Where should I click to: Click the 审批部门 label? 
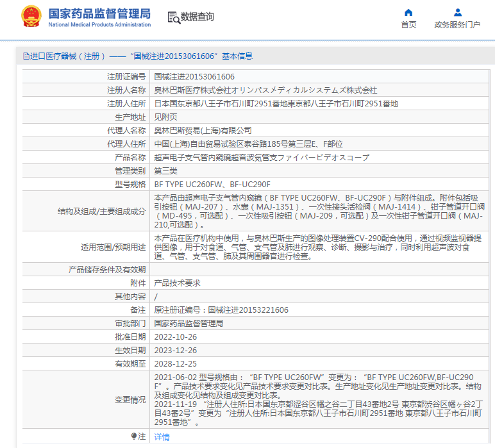[130, 324]
